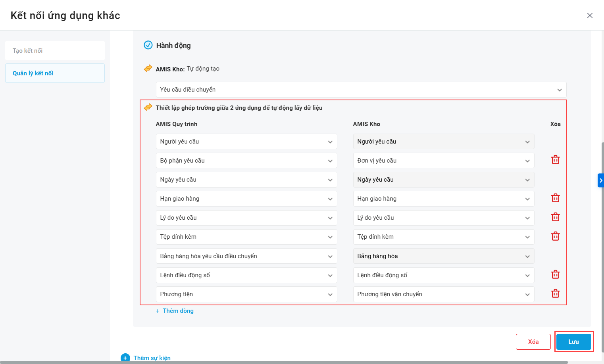Remove the Lý do yêu cầu row
Image resolution: width=604 pixels, height=364 pixels.
click(555, 217)
